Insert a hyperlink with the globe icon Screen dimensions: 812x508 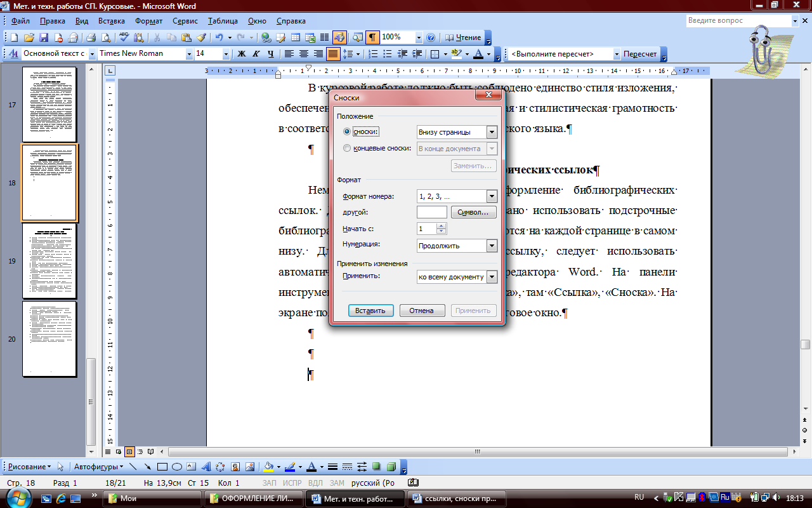(x=266, y=37)
